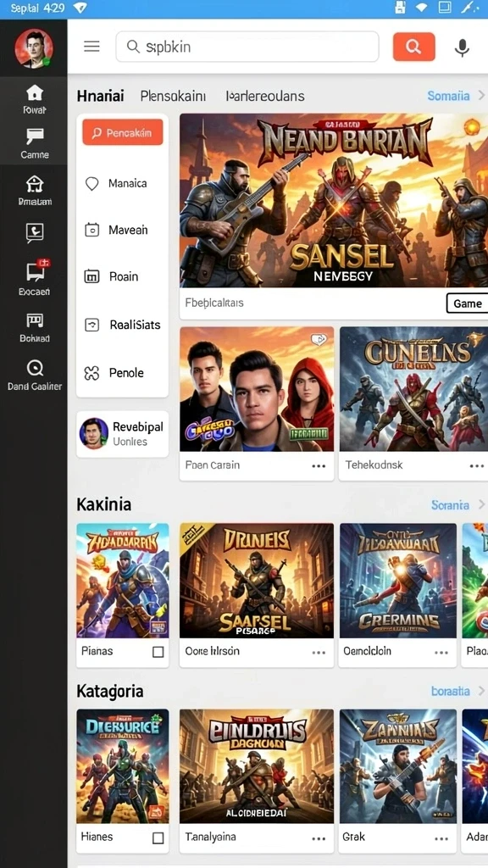Open Wi-Fi status icon in status bar
Viewport: 488px width, 868px height.
point(422,8)
